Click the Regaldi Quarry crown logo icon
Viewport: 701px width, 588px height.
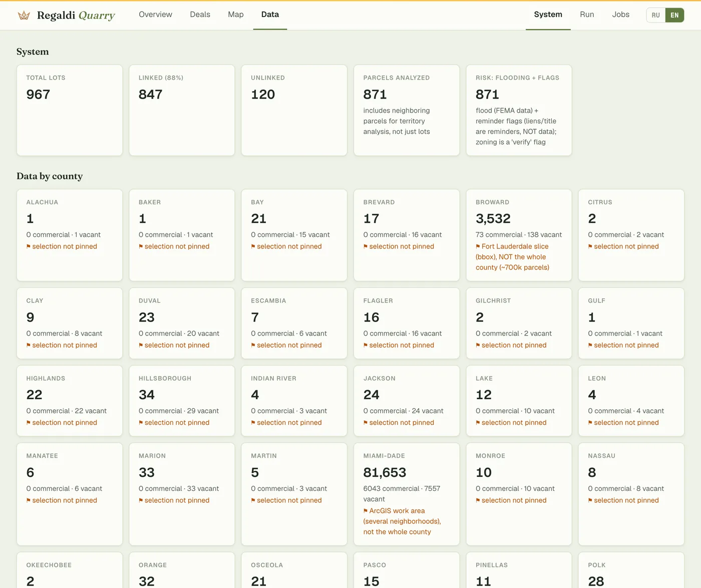tap(24, 15)
